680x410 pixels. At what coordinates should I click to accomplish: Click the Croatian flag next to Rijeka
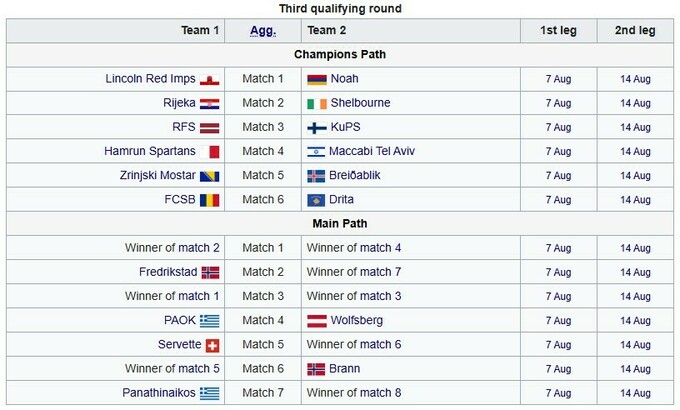210,103
